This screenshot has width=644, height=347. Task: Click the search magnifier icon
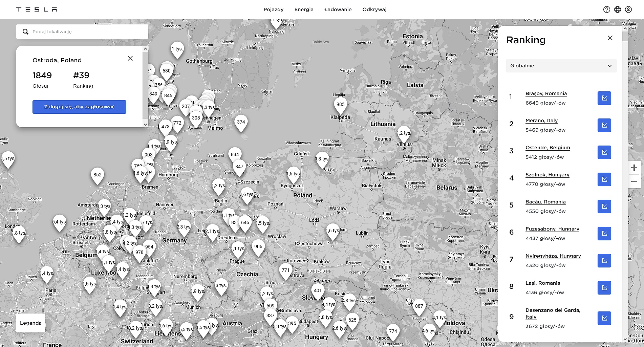point(25,31)
